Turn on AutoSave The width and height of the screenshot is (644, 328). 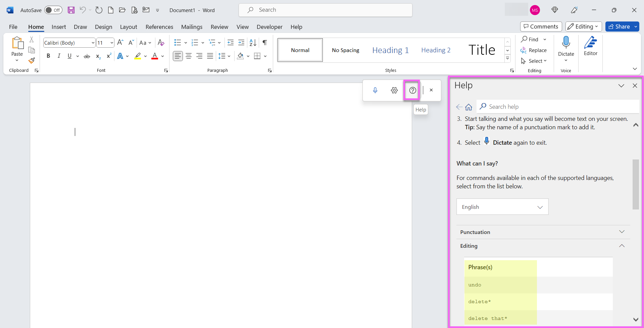point(53,10)
